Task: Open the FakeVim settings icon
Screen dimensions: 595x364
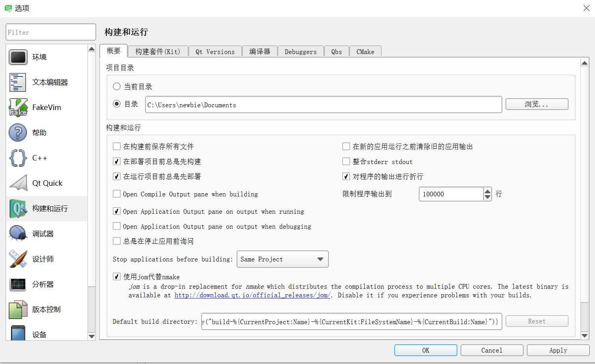Action: pos(18,108)
